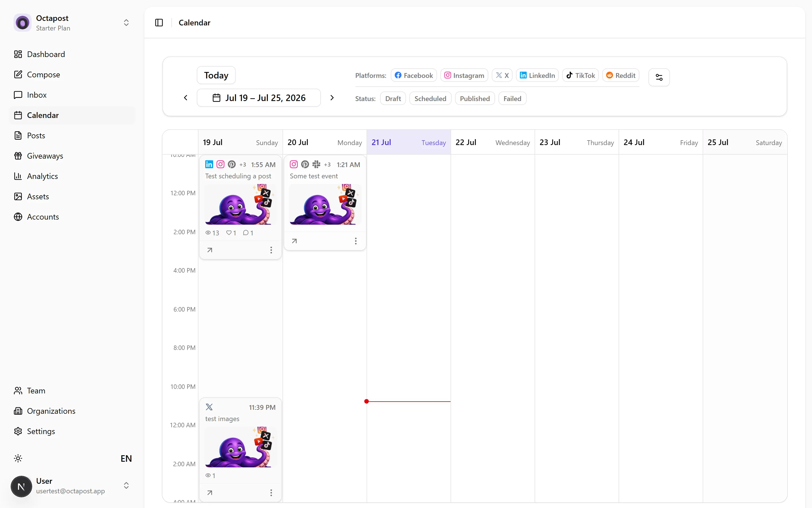Toggle Instagram platform filter
This screenshot has width=812, height=508.
[x=464, y=75]
